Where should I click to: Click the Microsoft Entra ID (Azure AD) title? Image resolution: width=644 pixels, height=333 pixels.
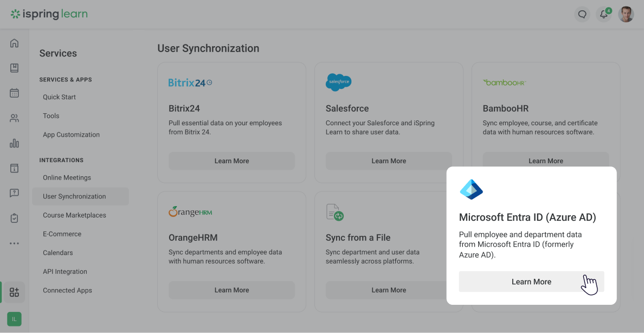(527, 217)
